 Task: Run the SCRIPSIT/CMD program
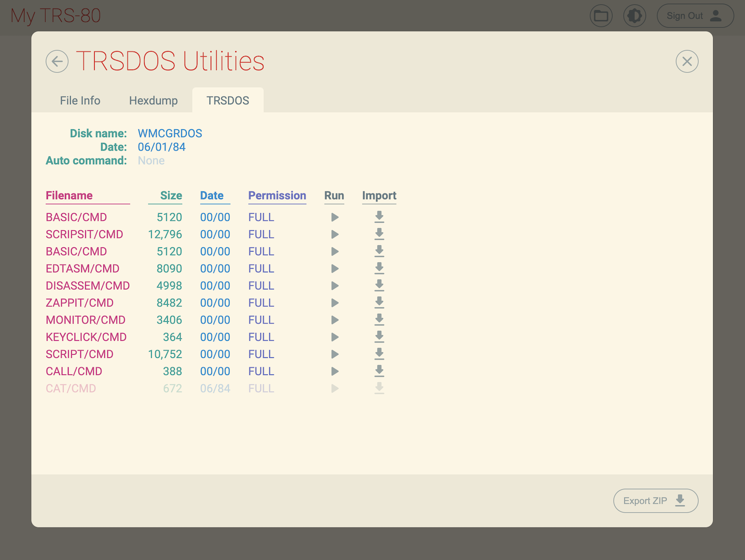tap(335, 235)
